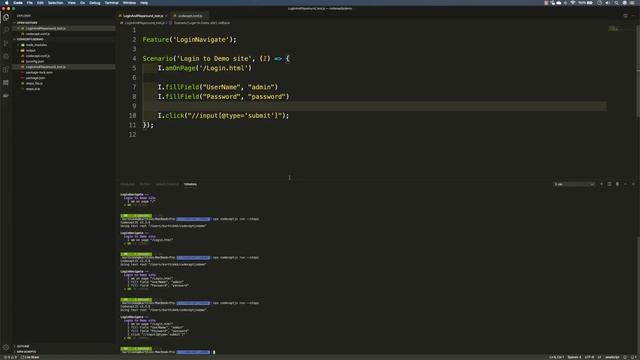Screen dimensions: 640x360
Task: Open the Window menu
Action: pos(129,3)
